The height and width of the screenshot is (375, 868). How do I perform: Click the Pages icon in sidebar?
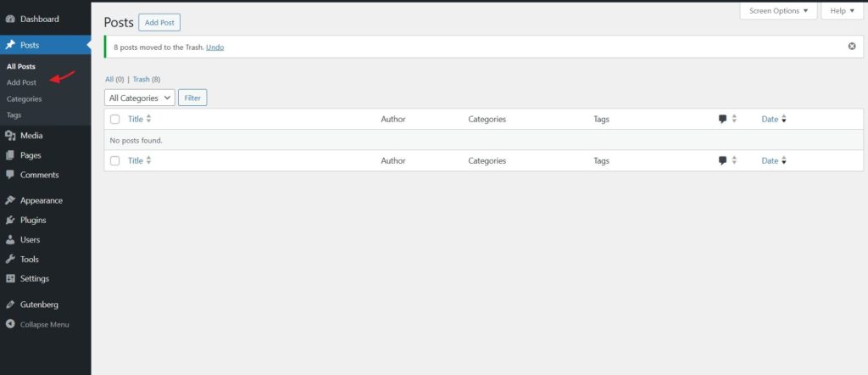pyautogui.click(x=10, y=155)
